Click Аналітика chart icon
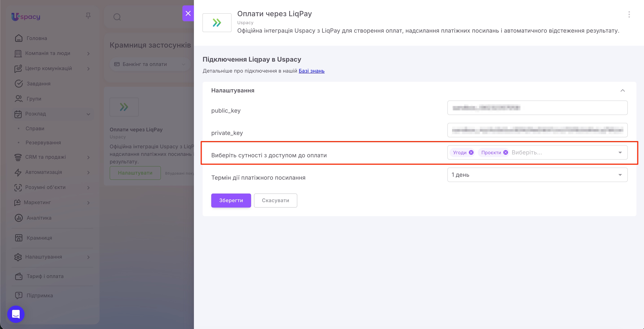Screen dimensions: 644x329 pyautogui.click(x=19, y=218)
